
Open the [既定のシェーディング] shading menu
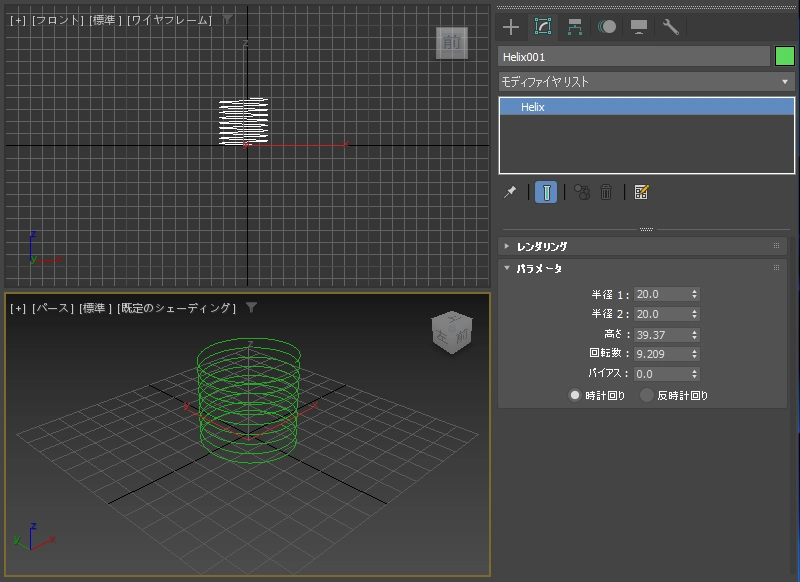click(177, 308)
